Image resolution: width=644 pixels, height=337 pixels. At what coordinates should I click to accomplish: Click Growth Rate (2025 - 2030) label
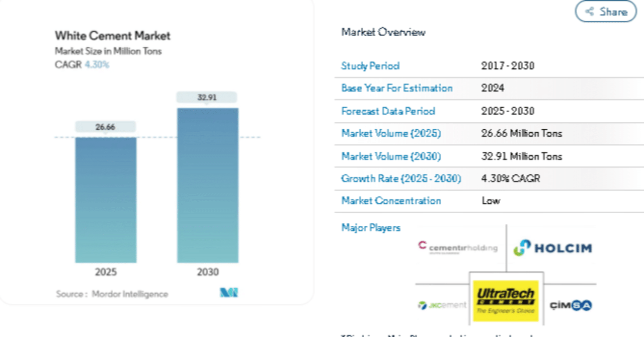(401, 179)
